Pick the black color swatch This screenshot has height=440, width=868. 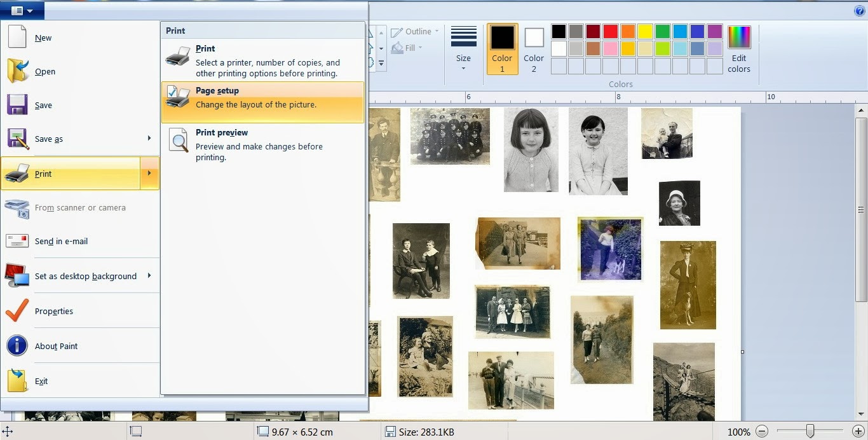point(559,32)
